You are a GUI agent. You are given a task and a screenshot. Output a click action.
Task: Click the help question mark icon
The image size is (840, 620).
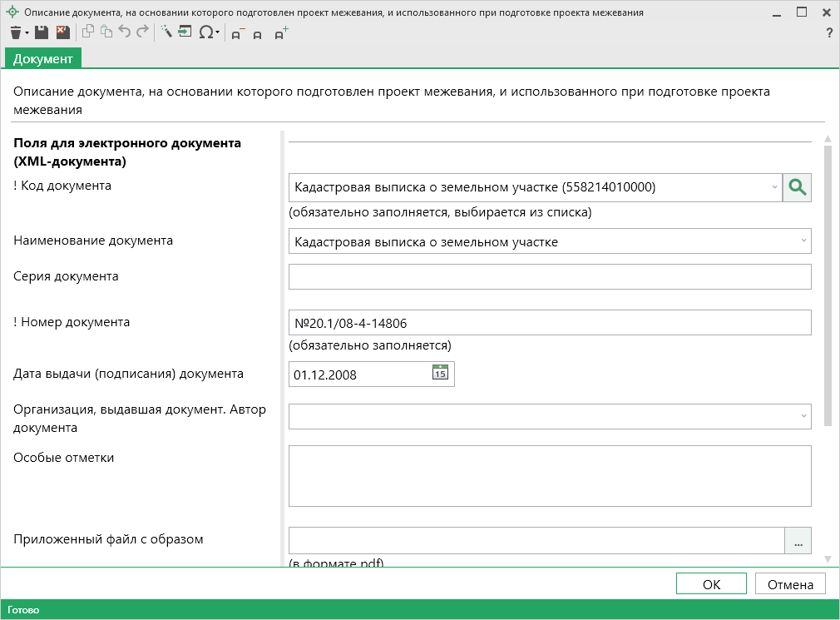828,33
